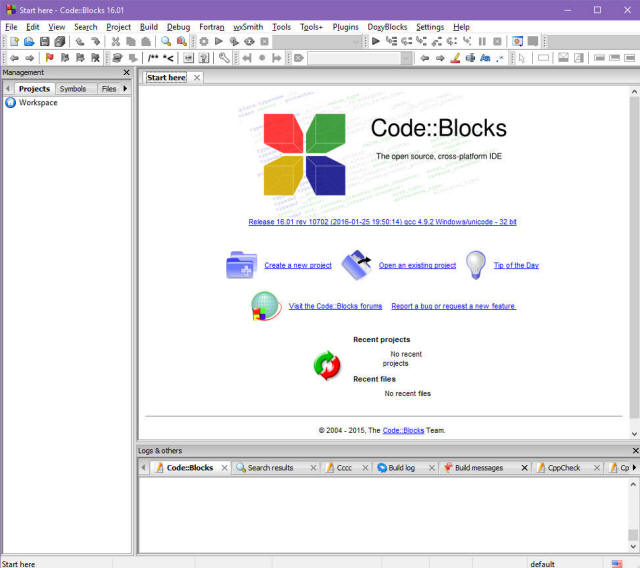The height and width of the screenshot is (568, 640).
Task: Open the Build menu
Action: click(148, 27)
